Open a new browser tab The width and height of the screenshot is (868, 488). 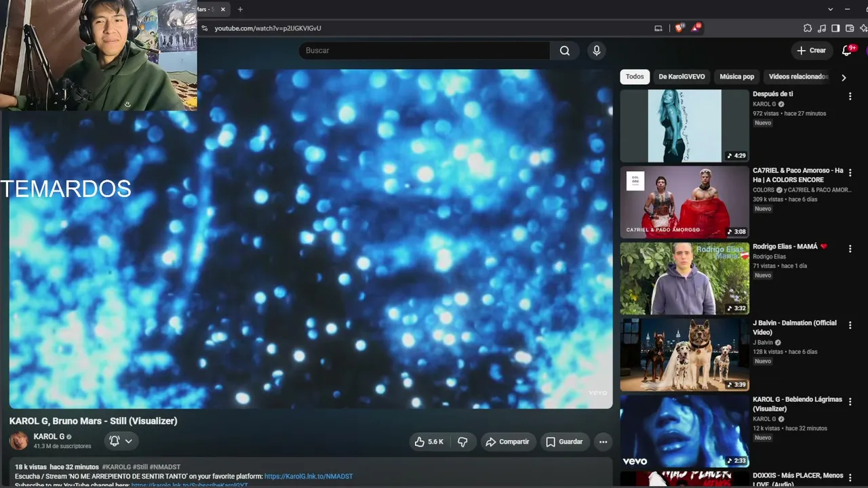pyautogui.click(x=240, y=9)
